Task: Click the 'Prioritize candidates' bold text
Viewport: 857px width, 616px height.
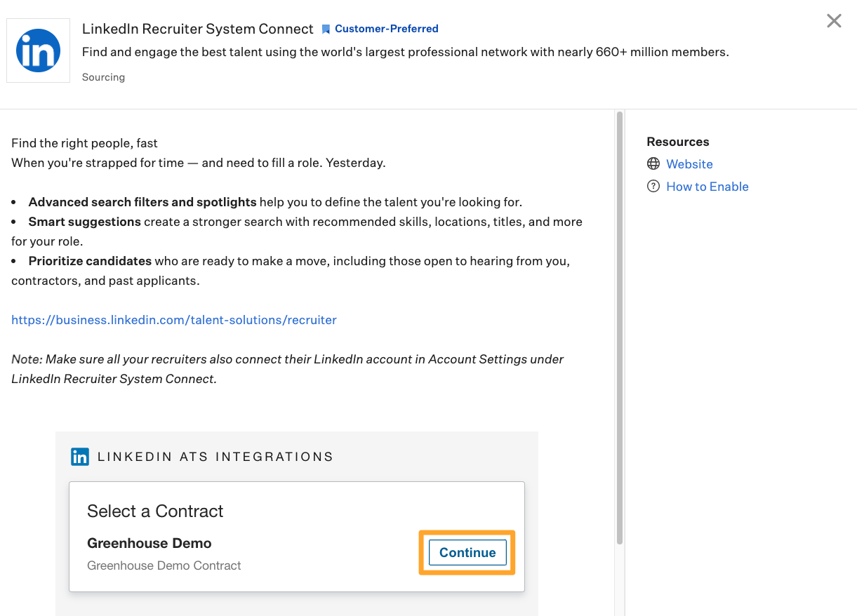Action: (90, 261)
